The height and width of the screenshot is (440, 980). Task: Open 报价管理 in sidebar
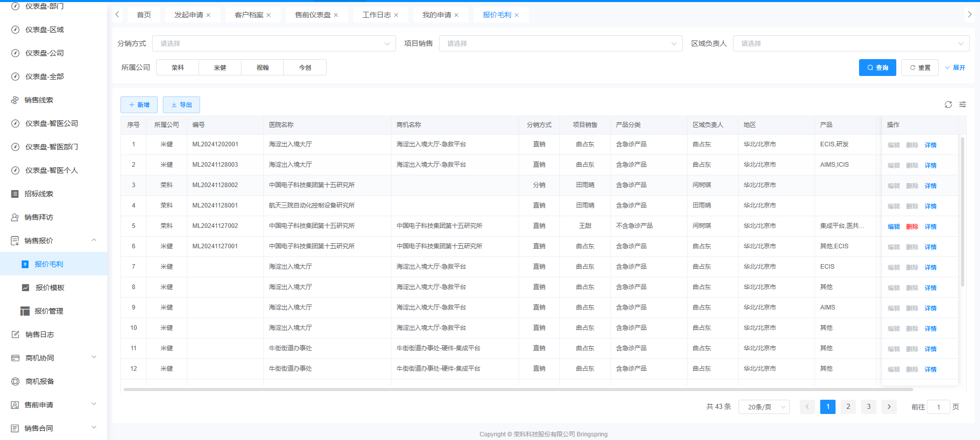point(48,311)
